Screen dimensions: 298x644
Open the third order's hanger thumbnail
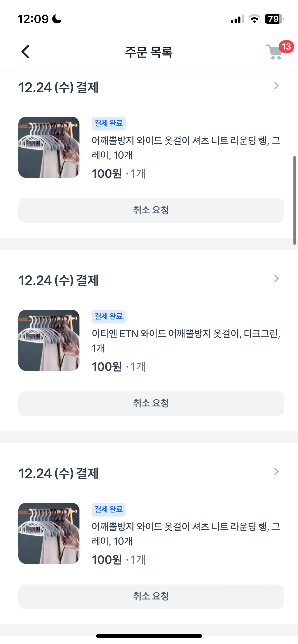click(49, 533)
